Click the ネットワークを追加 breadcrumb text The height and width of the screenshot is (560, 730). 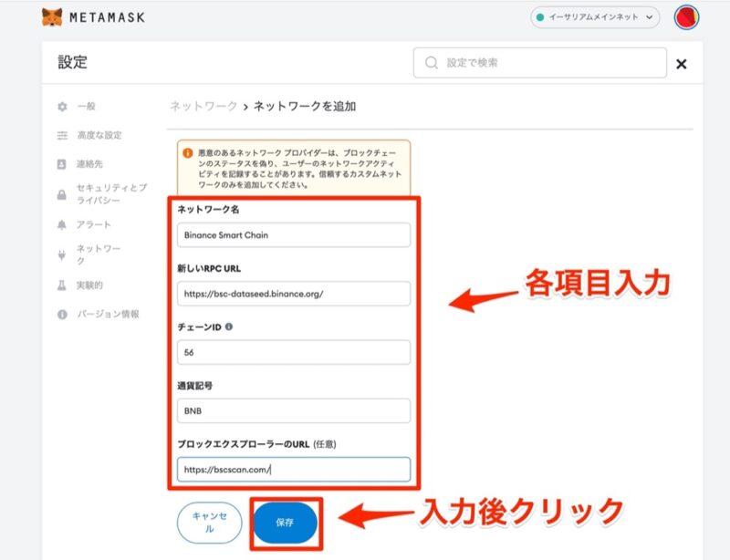pos(305,106)
